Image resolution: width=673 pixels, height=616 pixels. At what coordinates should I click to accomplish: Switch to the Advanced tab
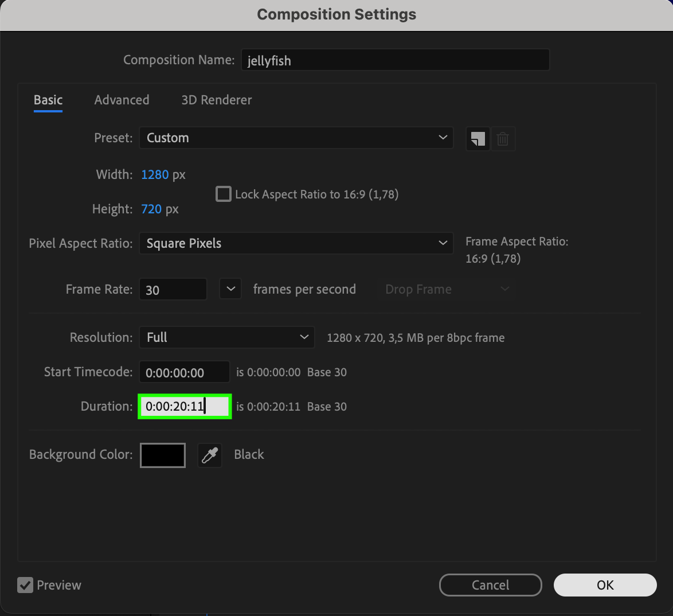122,100
